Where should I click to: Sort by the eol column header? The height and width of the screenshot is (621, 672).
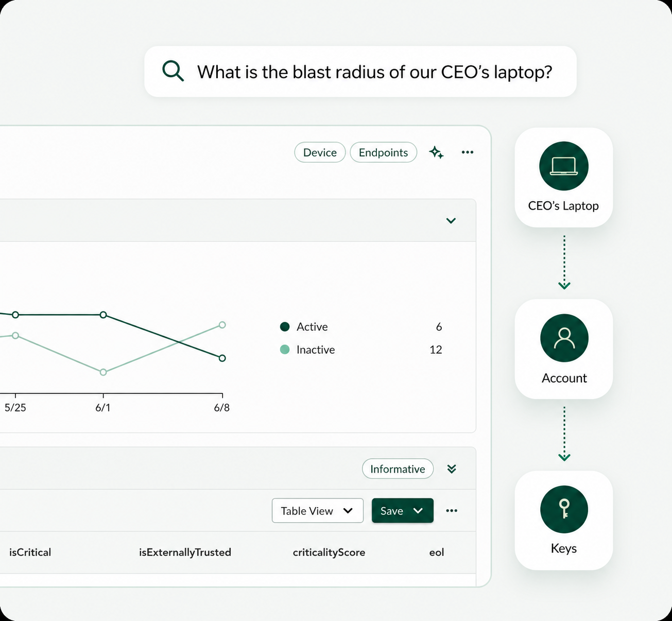click(437, 553)
